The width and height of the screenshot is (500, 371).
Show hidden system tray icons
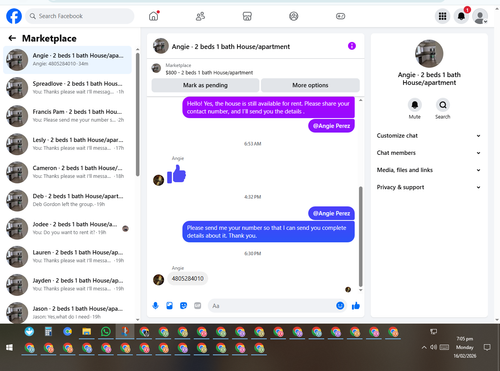tap(424, 347)
